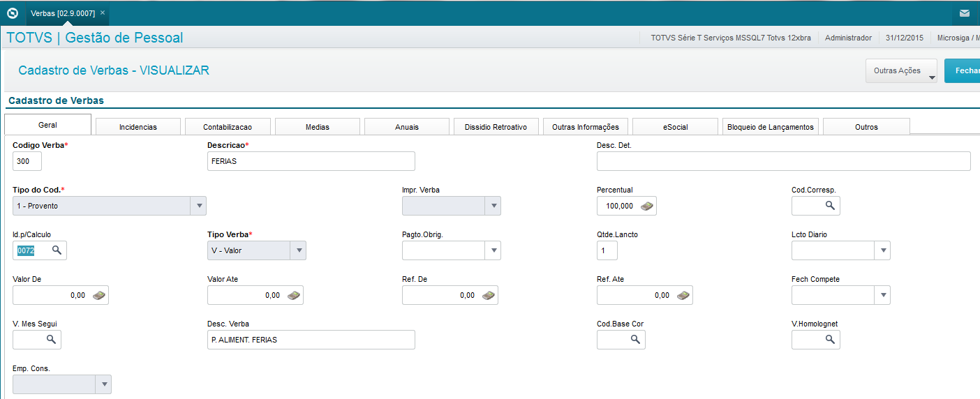Click the 'TOTVS | Gestão de Pessoal' title
This screenshot has height=399, width=980.
click(x=95, y=38)
